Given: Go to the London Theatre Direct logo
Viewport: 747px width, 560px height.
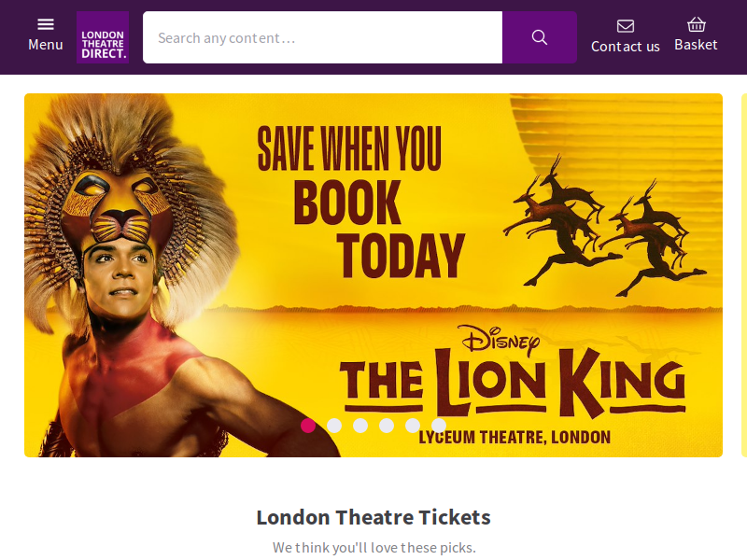Looking at the screenshot, I should pos(103,37).
